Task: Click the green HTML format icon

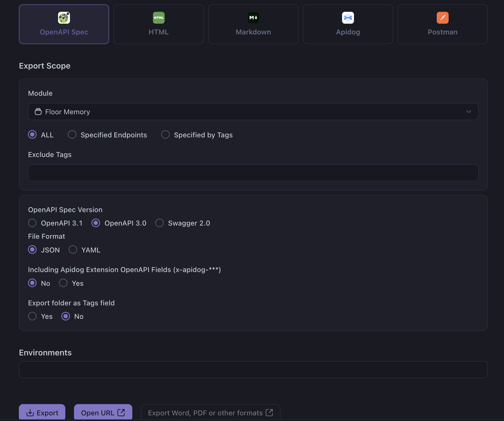Action: 159,18
